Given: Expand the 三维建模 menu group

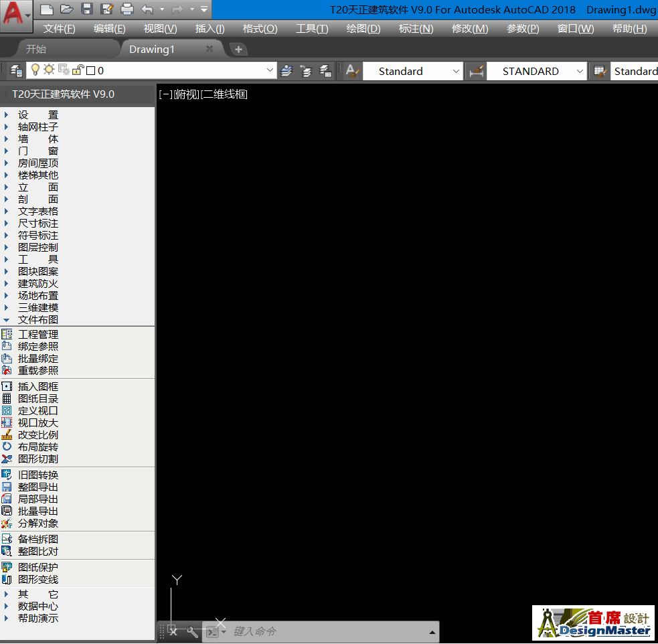Looking at the screenshot, I should coord(6,307).
